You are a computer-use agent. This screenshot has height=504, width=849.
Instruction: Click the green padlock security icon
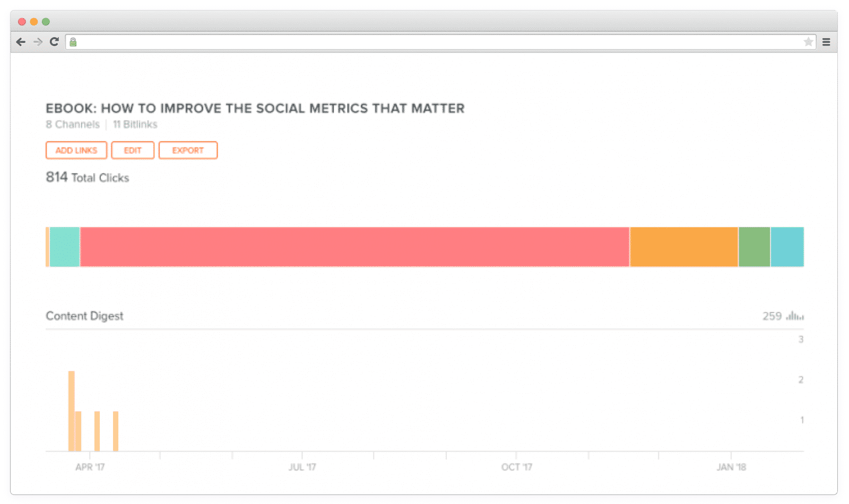click(x=73, y=42)
